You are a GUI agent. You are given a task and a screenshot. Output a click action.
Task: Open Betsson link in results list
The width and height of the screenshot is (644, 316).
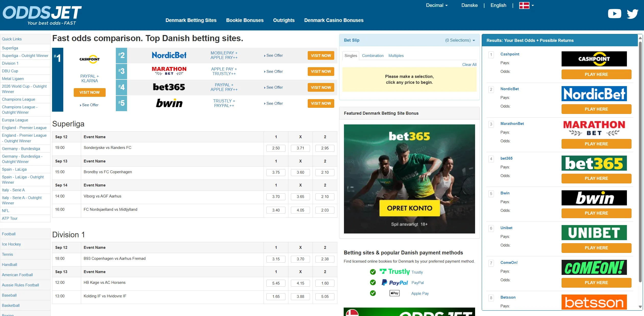(x=508, y=297)
